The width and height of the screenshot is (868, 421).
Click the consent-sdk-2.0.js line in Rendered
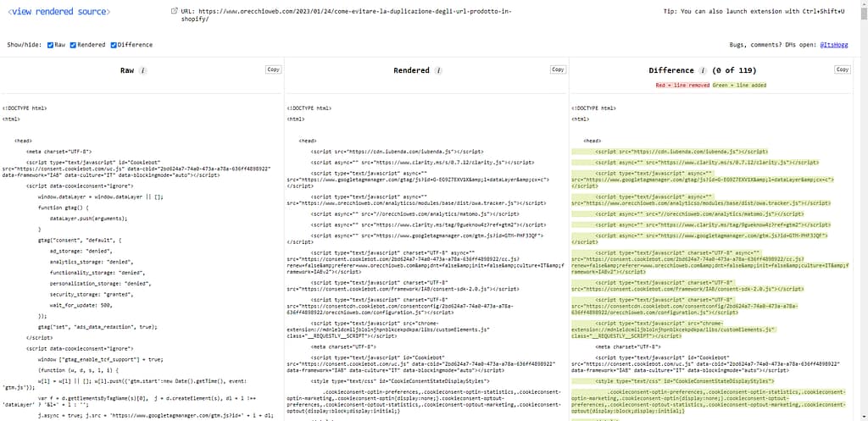pyautogui.click(x=403, y=285)
